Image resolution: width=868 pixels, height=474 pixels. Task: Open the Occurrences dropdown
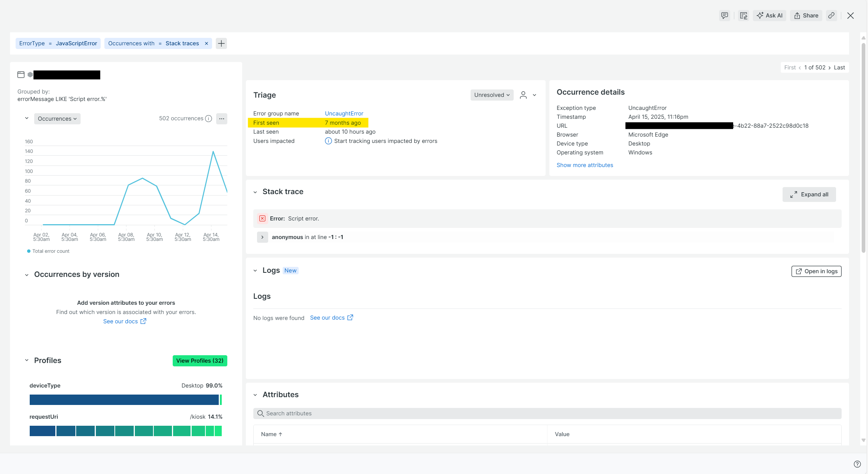[x=57, y=119]
